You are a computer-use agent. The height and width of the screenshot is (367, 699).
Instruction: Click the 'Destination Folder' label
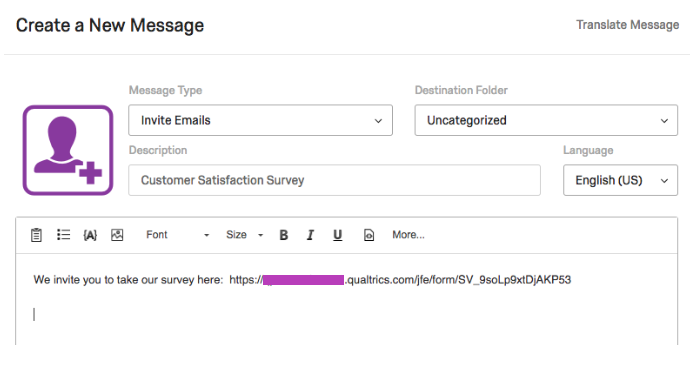coord(461,91)
